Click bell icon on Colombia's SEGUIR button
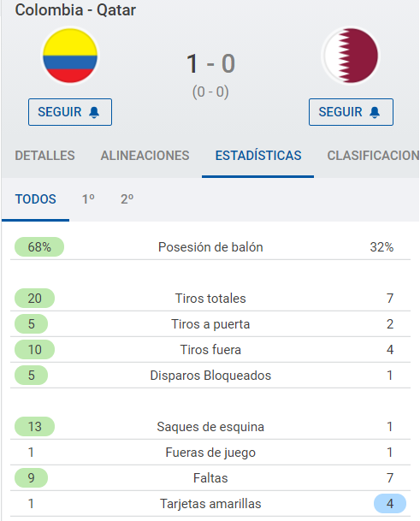Image resolution: width=420 pixels, height=521 pixels. [94, 112]
